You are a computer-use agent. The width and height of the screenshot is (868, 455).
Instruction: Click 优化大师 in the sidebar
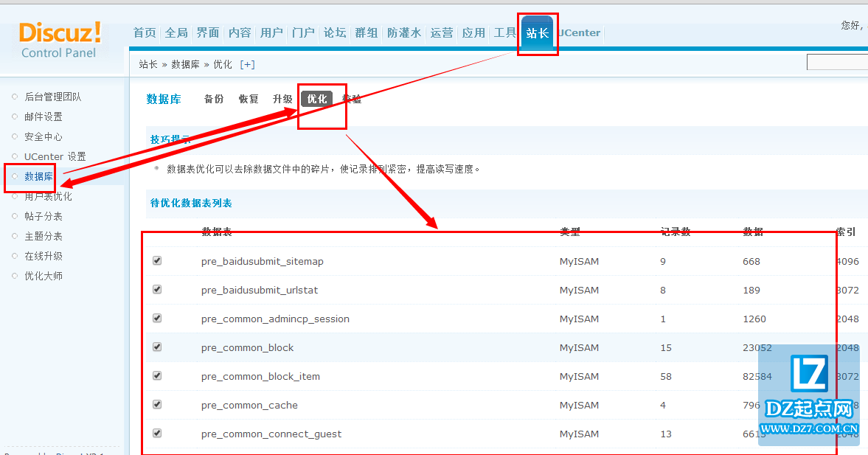(43, 276)
